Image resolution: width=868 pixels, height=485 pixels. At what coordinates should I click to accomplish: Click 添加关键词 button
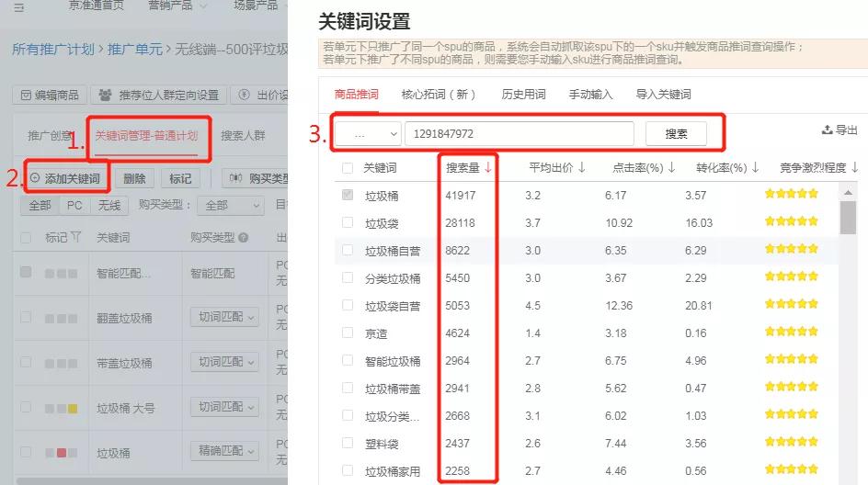(x=66, y=178)
